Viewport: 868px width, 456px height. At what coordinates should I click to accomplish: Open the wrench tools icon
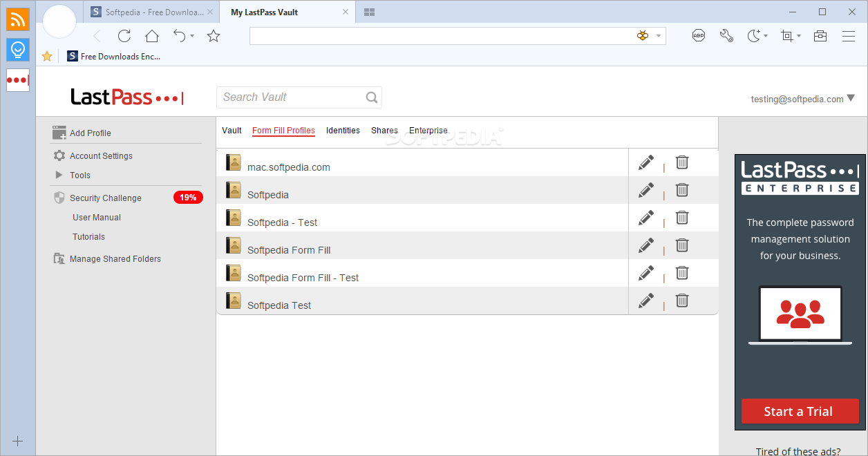click(x=726, y=36)
